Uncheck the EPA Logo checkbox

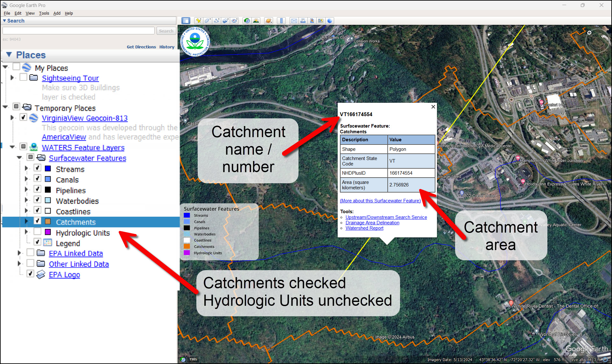[31, 273]
